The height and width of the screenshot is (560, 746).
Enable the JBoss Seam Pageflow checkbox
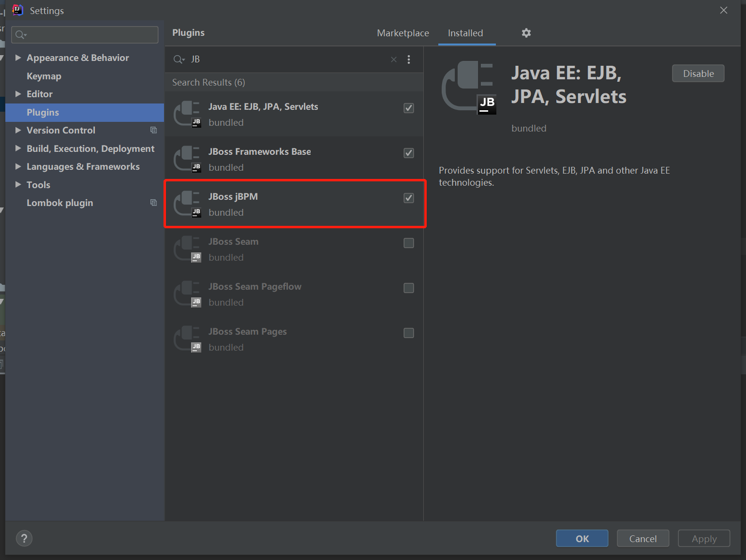[409, 288]
